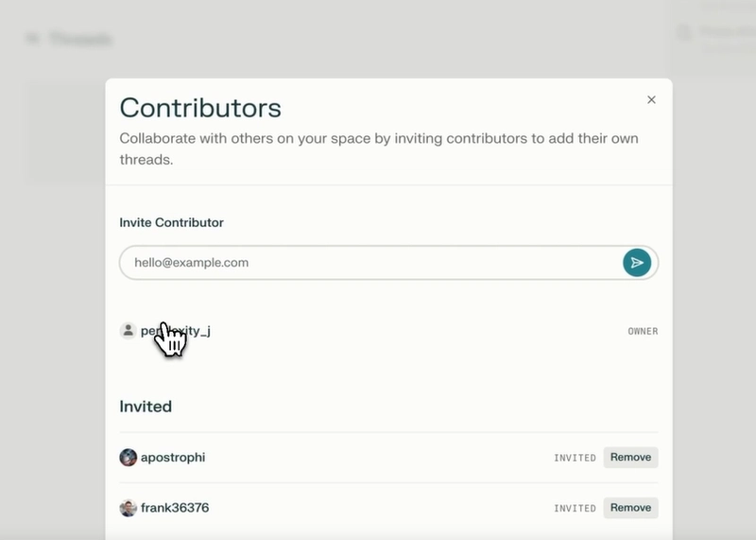Click the send invite arrow icon
The width and height of the screenshot is (756, 540).
[636, 263]
